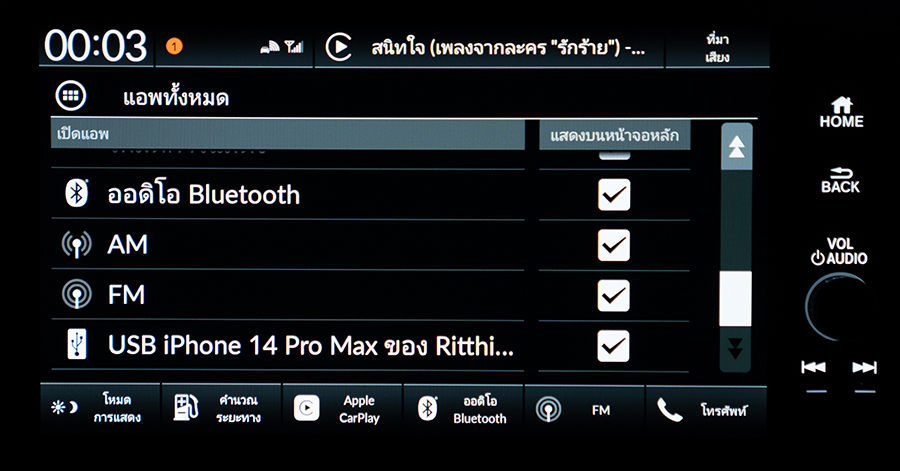Tap the USB iPhone 14 Pro Max icon
The height and width of the screenshot is (471, 900).
coord(76,345)
